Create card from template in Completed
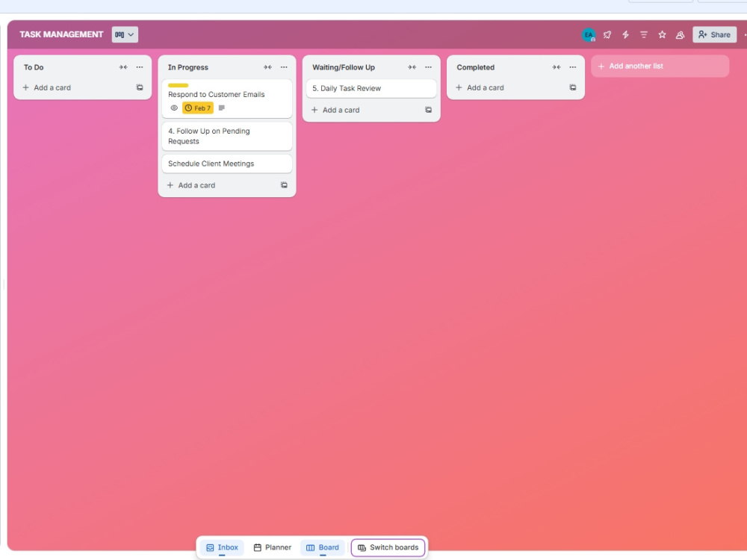Image resolution: width=747 pixels, height=560 pixels. coord(573,87)
